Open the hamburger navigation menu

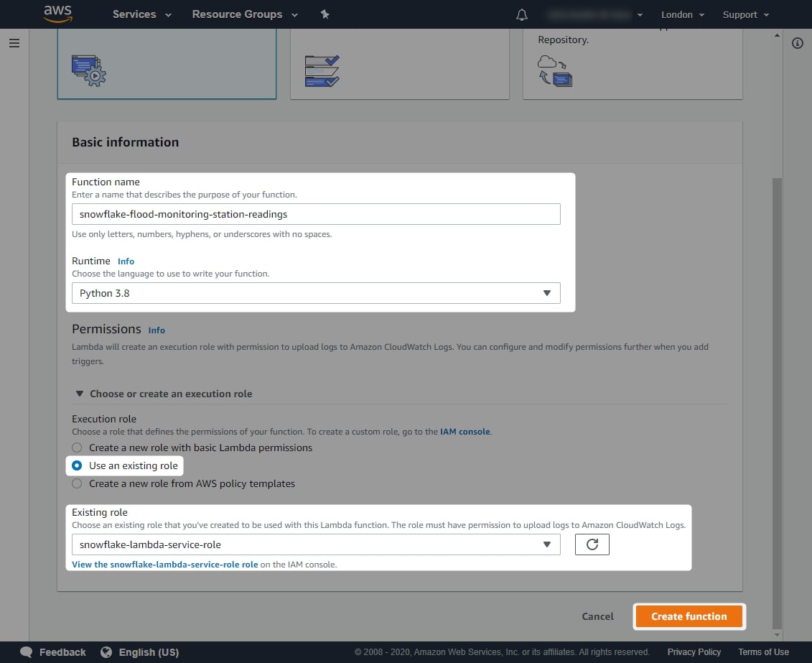14,43
